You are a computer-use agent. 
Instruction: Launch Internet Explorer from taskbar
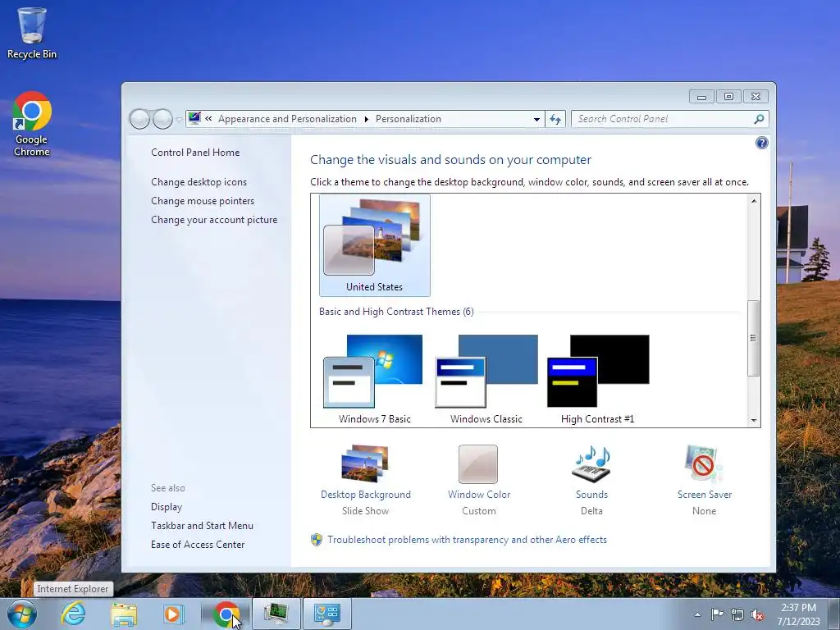[x=73, y=614]
